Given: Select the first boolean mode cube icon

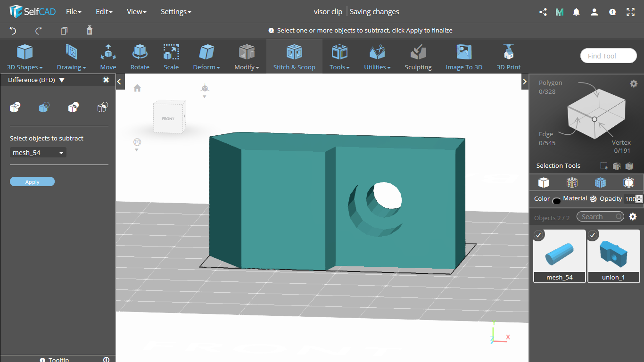Looking at the screenshot, I should click(15, 107).
